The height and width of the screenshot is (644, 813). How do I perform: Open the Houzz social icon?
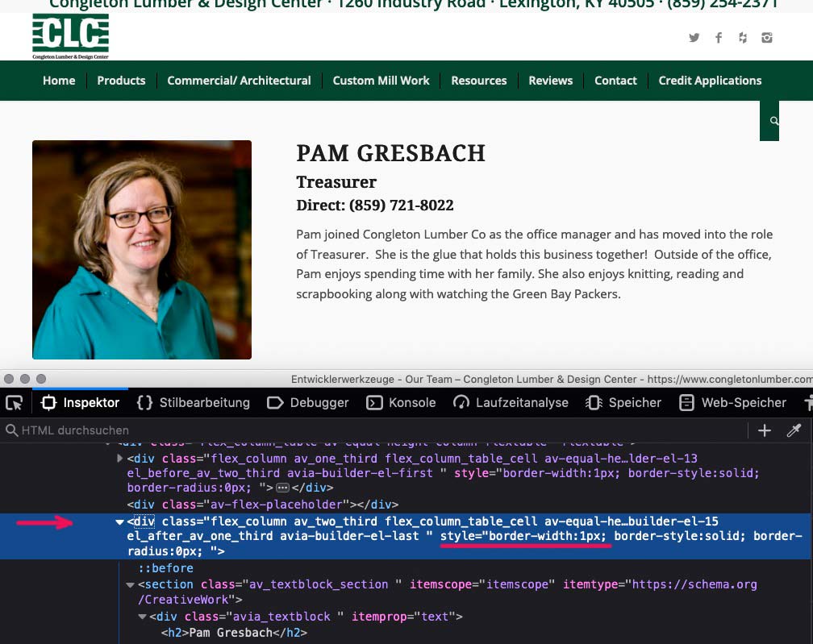pyautogui.click(x=743, y=38)
